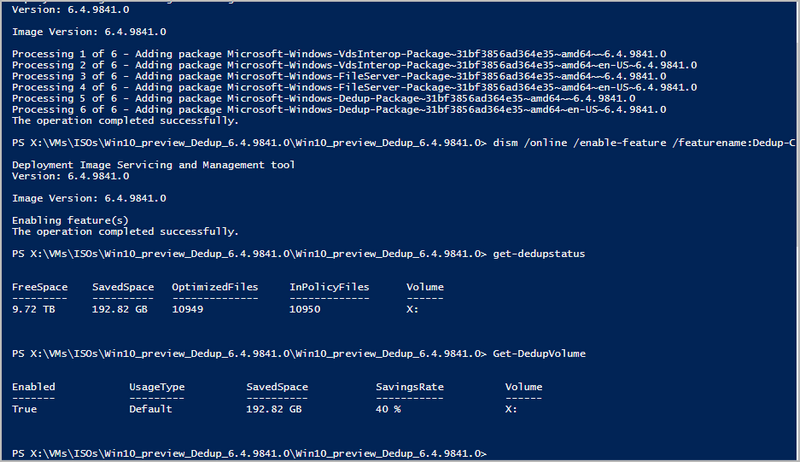
Task: Click the 10950 in-policy files value
Action: (305, 309)
